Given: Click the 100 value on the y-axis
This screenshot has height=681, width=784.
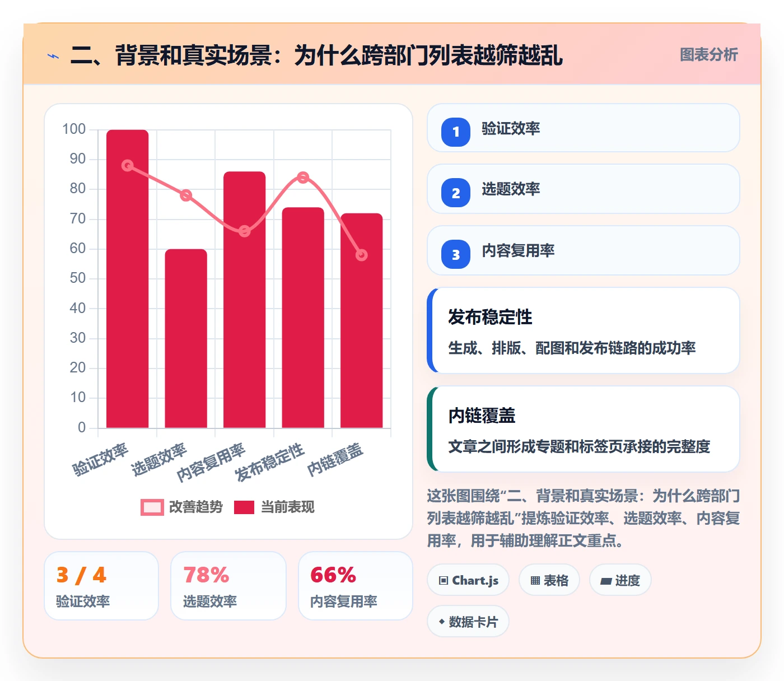Looking at the screenshot, I should [74, 129].
